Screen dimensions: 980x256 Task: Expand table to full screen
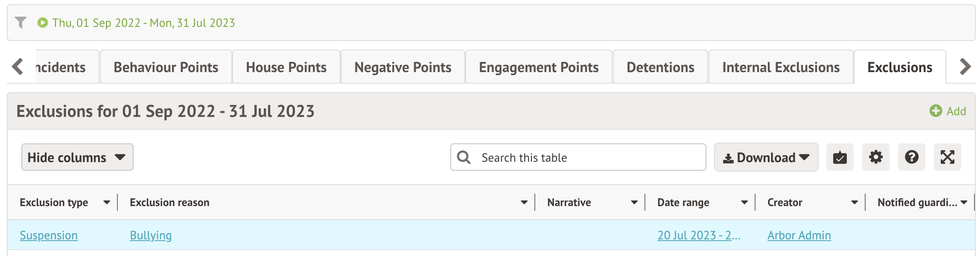[x=947, y=157]
